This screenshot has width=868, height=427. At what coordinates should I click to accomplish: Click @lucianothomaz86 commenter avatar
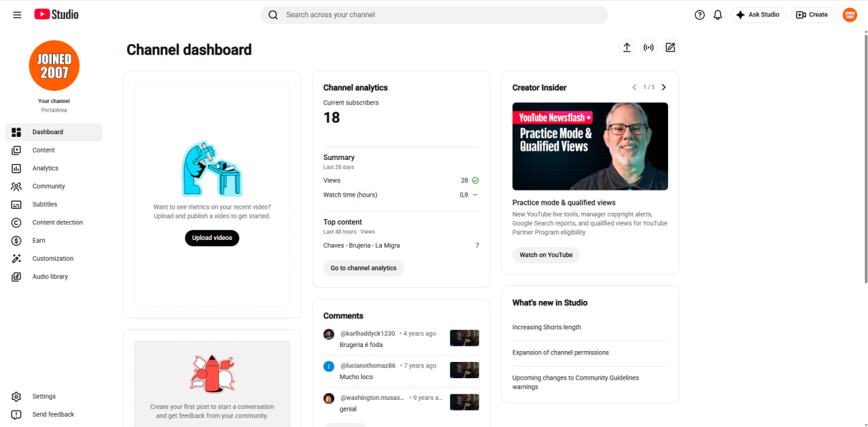point(329,366)
